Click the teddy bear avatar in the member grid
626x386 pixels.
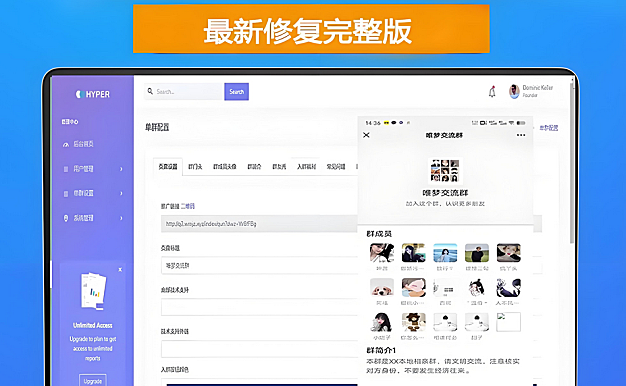coord(413,322)
